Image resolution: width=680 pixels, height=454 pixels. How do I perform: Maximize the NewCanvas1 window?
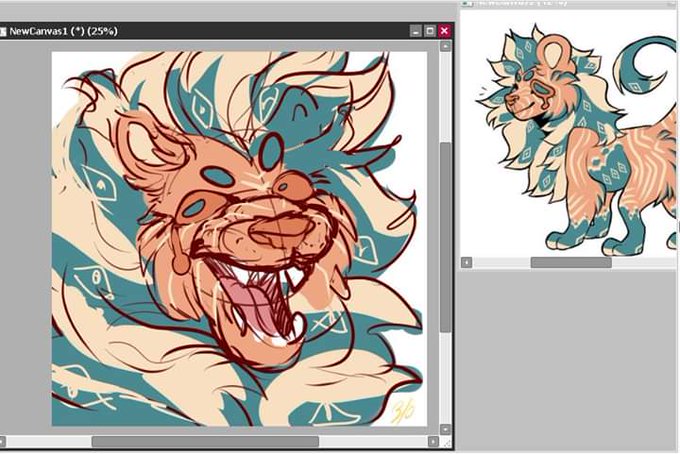pyautogui.click(x=430, y=31)
